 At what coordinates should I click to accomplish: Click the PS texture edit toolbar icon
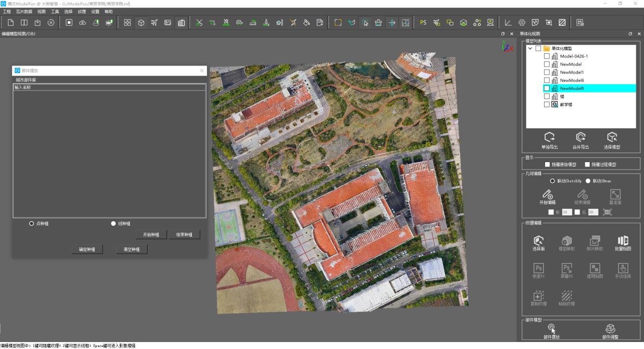(x=423, y=22)
